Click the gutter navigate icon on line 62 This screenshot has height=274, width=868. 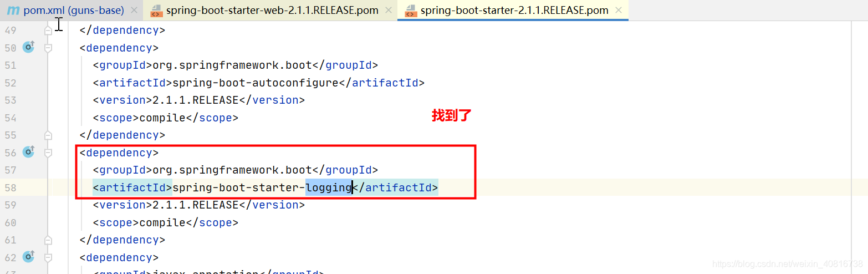(x=28, y=257)
